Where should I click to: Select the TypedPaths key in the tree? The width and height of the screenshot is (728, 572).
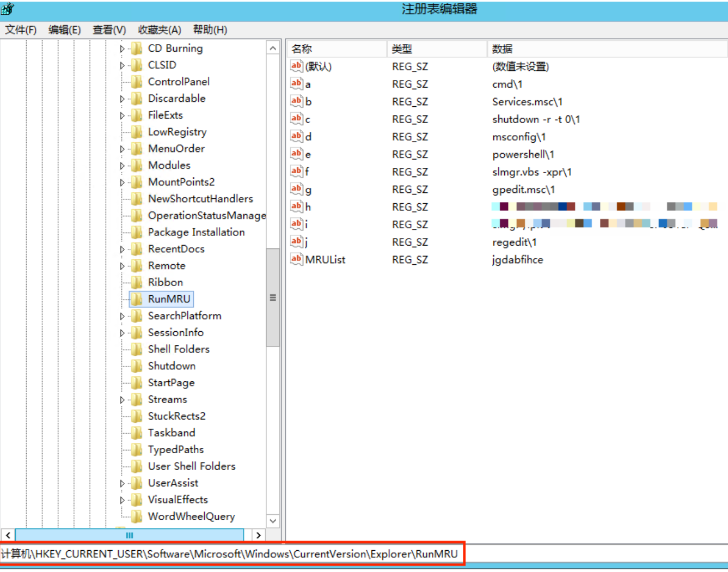point(175,450)
